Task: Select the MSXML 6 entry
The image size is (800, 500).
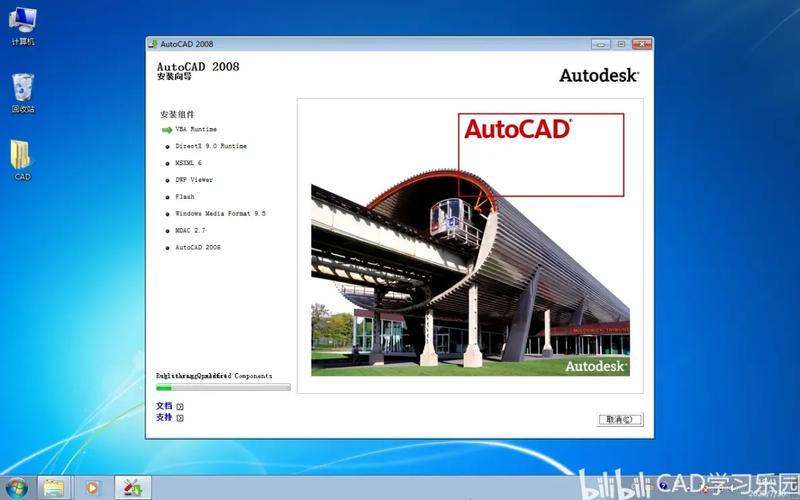Action: coord(188,163)
